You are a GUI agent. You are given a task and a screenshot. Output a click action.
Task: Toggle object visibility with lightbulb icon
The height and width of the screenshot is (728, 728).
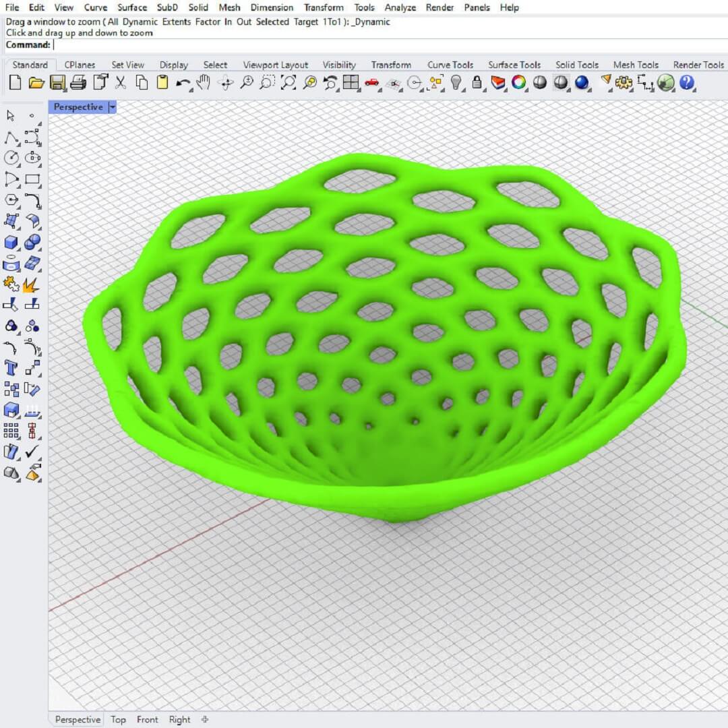pyautogui.click(x=457, y=83)
